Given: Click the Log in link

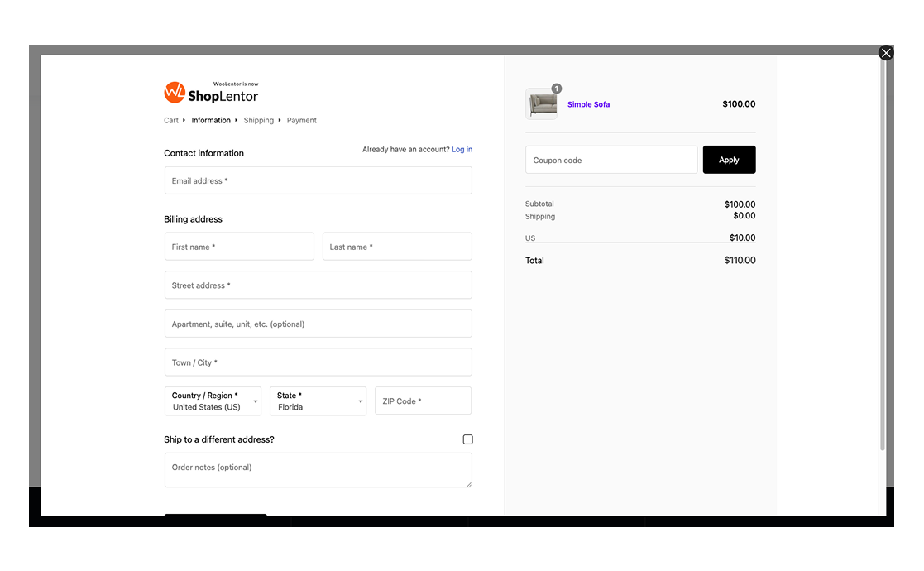Looking at the screenshot, I should click(462, 149).
